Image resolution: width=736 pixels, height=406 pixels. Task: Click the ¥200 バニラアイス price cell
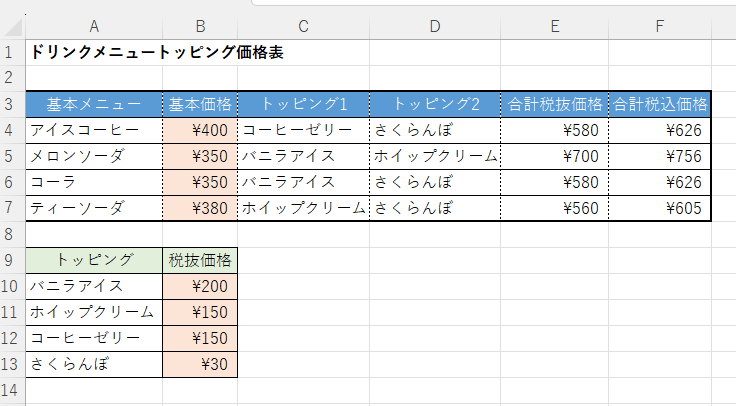(200, 286)
